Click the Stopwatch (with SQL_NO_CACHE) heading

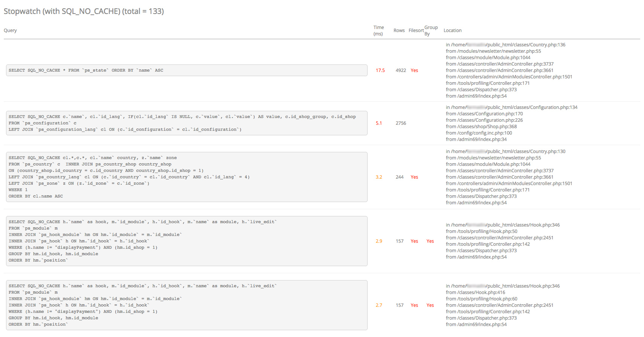pos(84,11)
